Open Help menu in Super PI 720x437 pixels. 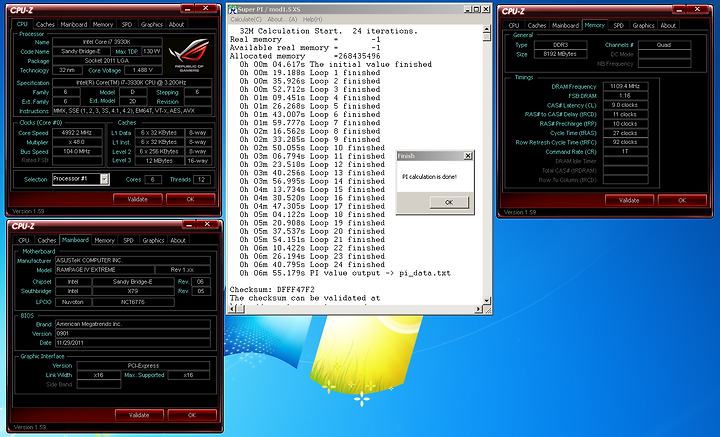pos(312,19)
